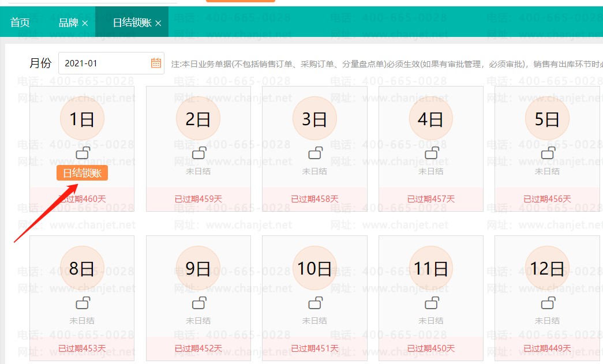Click the unlock icon on 4日 card

pos(432,153)
